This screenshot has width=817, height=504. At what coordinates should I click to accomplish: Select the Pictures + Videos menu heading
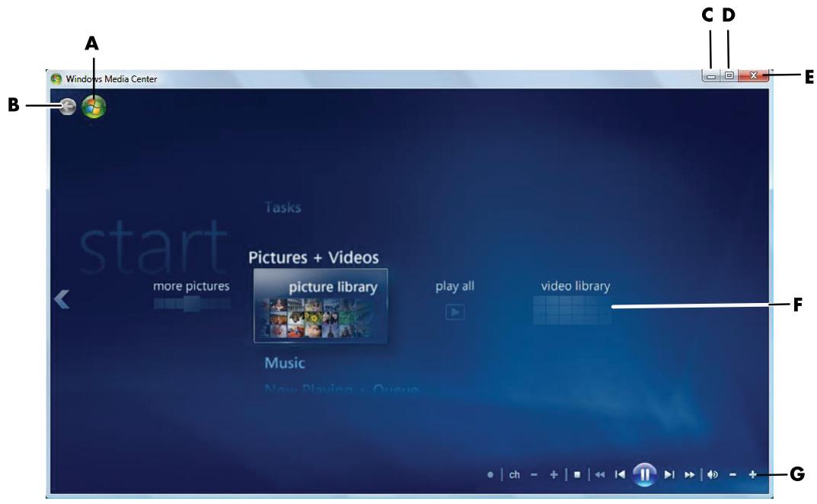point(313,257)
